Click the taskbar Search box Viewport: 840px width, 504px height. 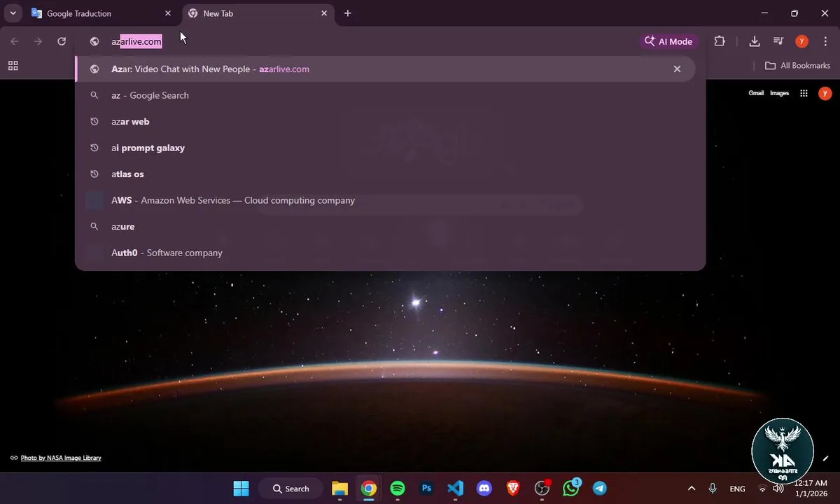point(290,489)
